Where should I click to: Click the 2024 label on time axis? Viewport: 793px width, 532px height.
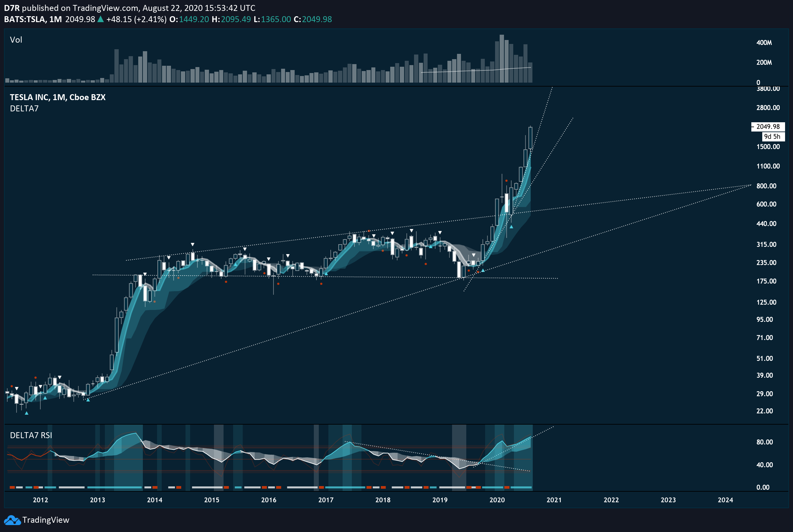[x=725, y=500]
